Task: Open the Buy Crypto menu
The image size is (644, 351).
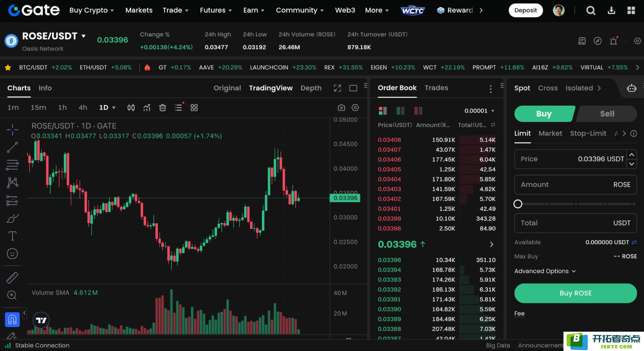Action: (91, 10)
